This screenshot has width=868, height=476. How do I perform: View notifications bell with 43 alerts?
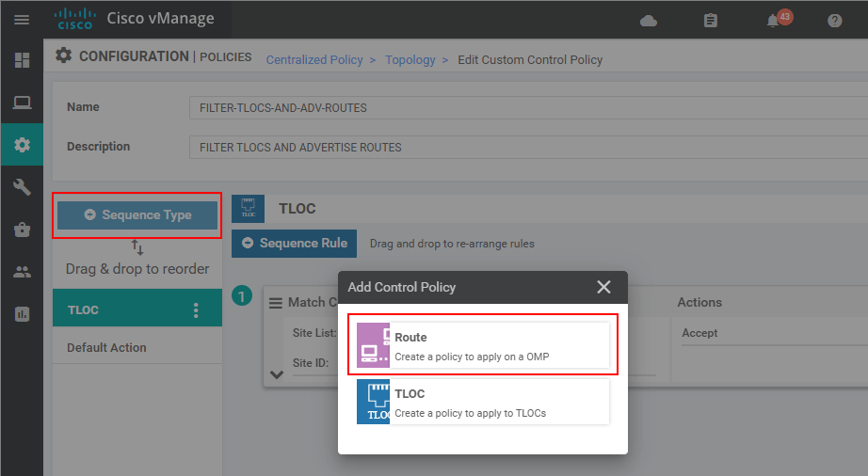pyautogui.click(x=774, y=21)
